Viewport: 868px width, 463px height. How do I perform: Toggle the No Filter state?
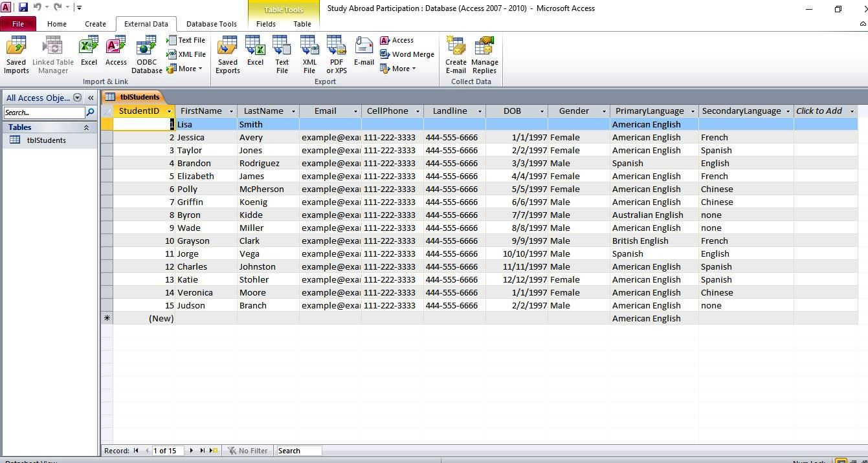tap(247, 451)
